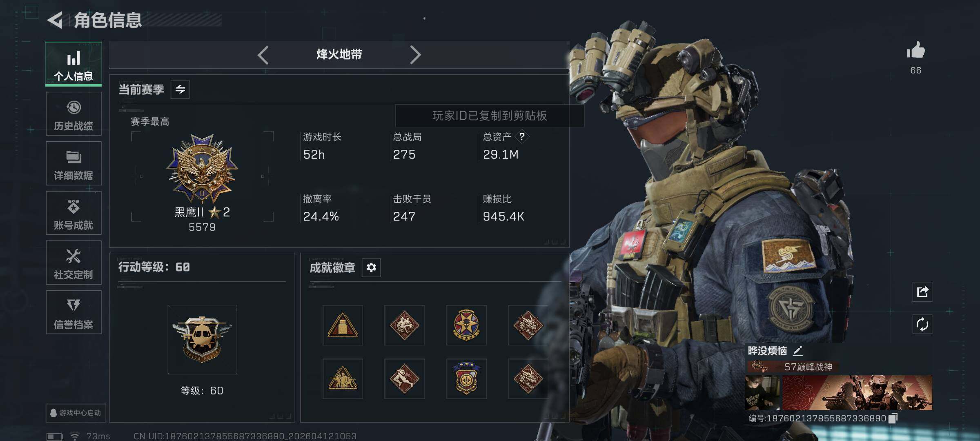
Task: Switch to next mode with right chevron
Action: click(415, 55)
